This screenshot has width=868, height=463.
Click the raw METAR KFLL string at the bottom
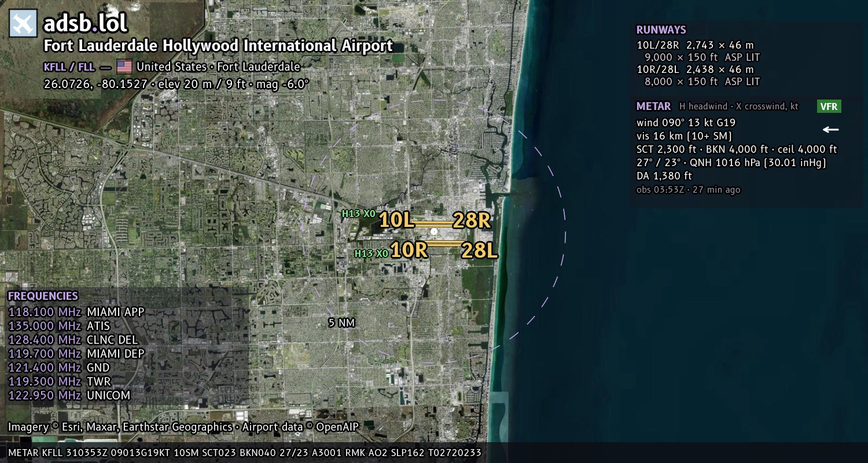245,453
